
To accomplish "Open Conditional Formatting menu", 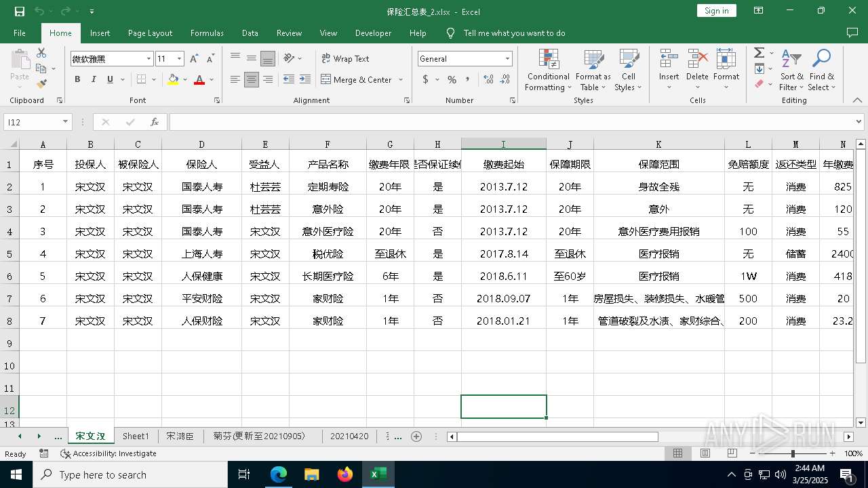I will [548, 70].
